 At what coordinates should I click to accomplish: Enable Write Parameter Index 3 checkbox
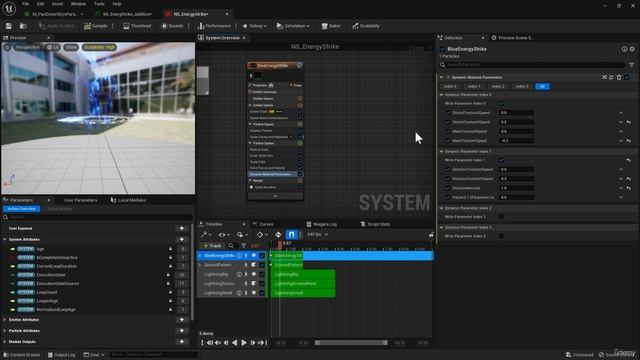(x=501, y=236)
